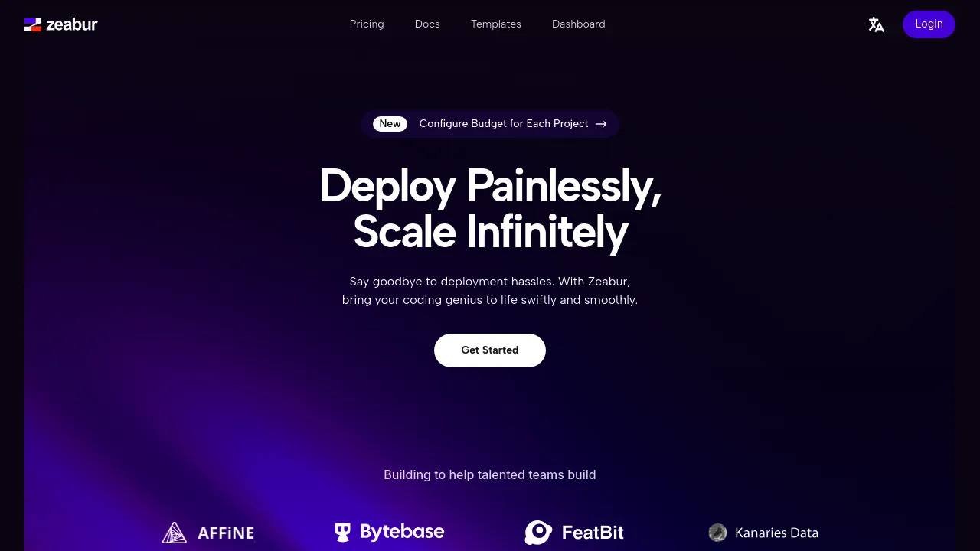Open the language translation switcher
The width and height of the screenshot is (980, 551).
coord(877,24)
